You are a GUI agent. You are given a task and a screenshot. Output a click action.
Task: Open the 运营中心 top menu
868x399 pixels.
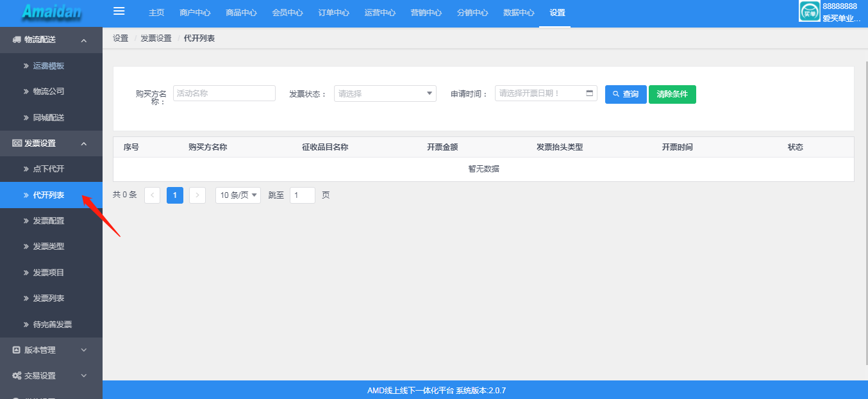(380, 13)
